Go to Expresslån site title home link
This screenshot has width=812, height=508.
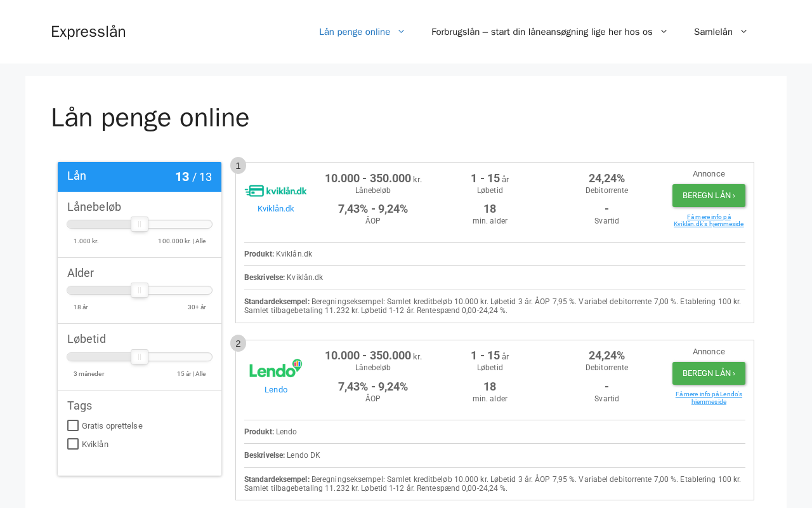[x=88, y=32]
